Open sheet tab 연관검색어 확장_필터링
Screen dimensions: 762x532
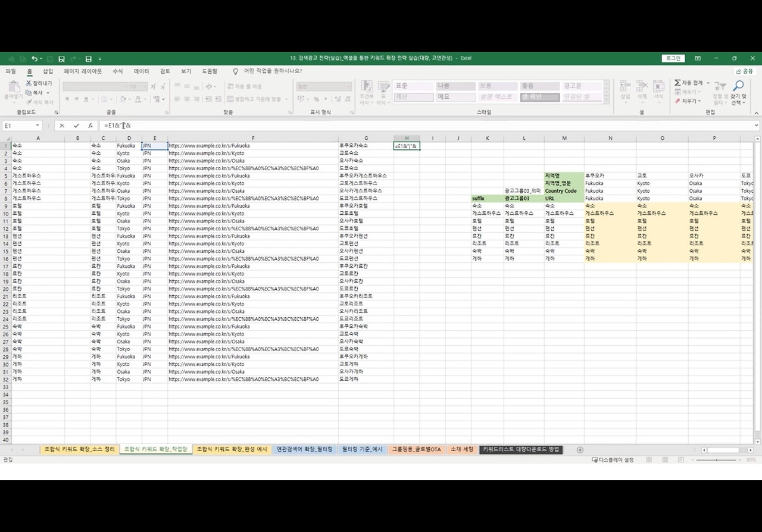pyautogui.click(x=305, y=450)
